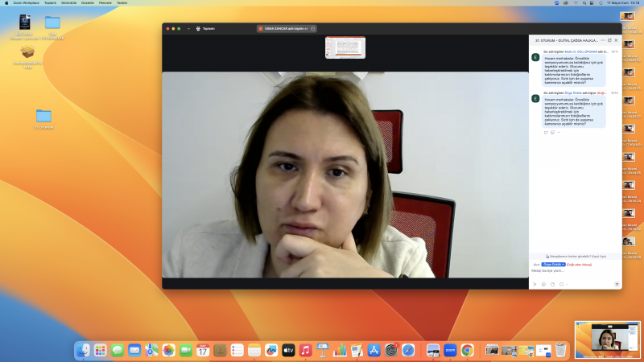Expand the Toplantı view dropdown in title bar
Viewport: 644px width, 362px height.
tap(188, 29)
